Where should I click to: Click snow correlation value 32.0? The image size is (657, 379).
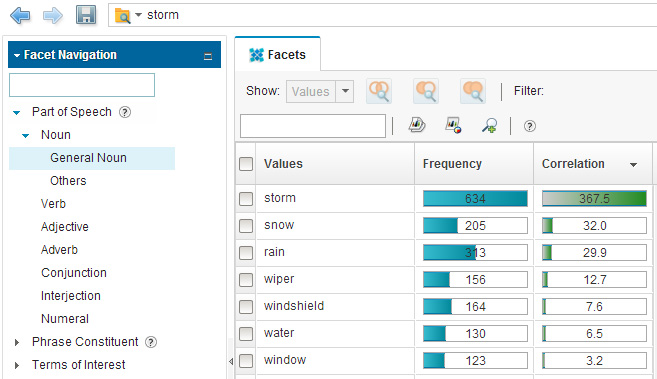tap(594, 226)
